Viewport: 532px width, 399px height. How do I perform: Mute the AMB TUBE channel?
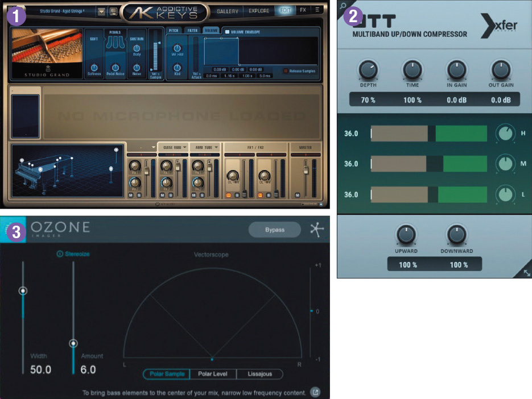click(193, 196)
